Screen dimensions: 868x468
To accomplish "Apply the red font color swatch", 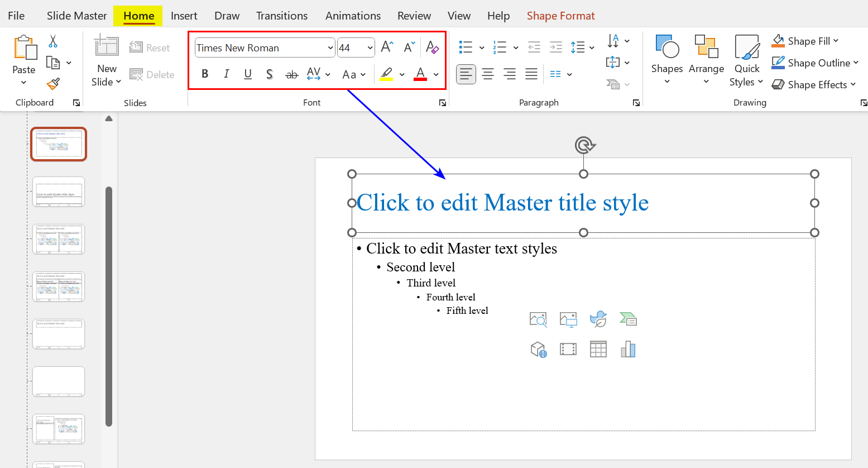I will [420, 74].
